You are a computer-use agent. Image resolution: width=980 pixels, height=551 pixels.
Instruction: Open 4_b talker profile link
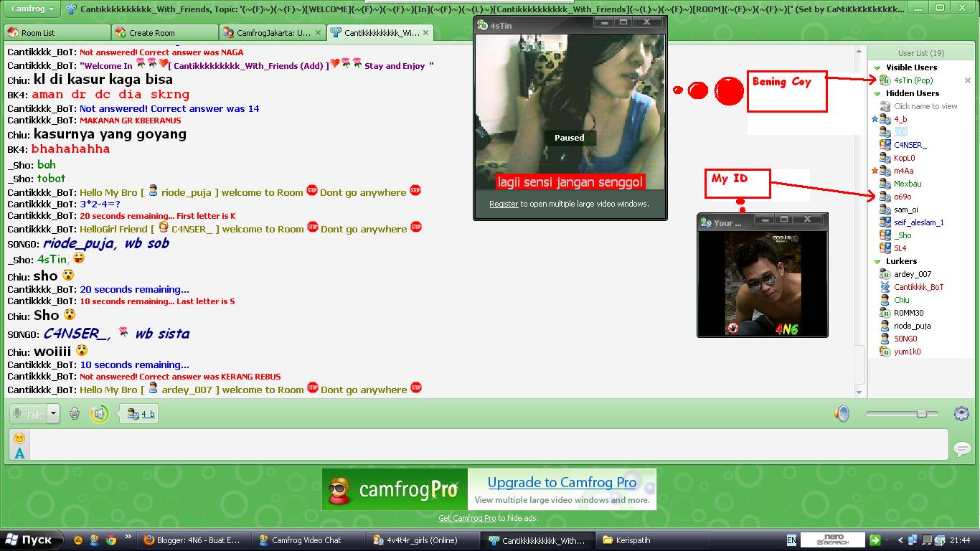(147, 414)
